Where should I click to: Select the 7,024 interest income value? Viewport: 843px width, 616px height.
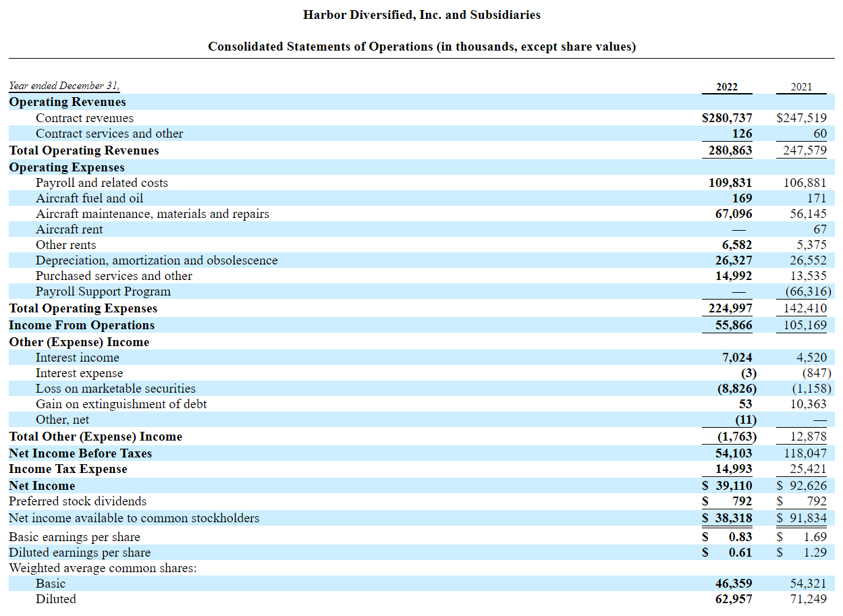[737, 358]
